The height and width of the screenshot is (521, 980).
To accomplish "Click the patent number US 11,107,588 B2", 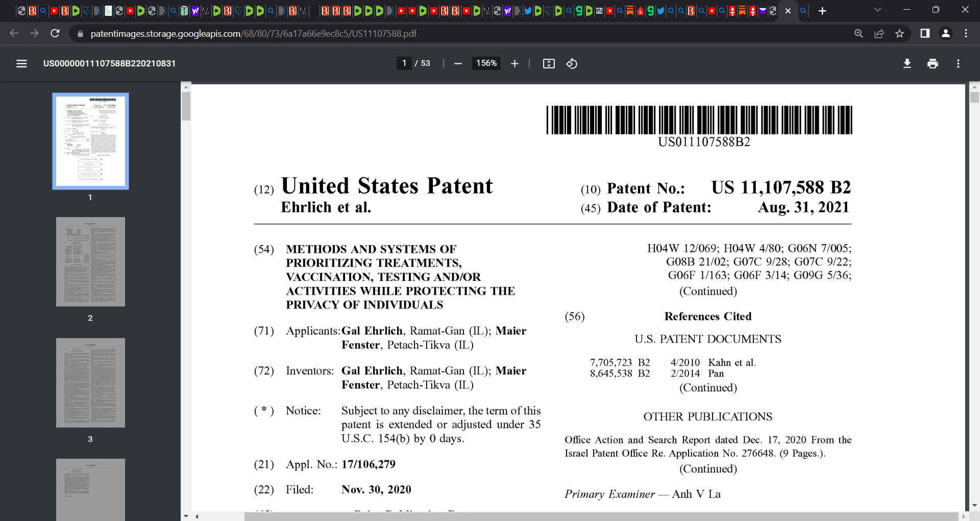I will 781,187.
